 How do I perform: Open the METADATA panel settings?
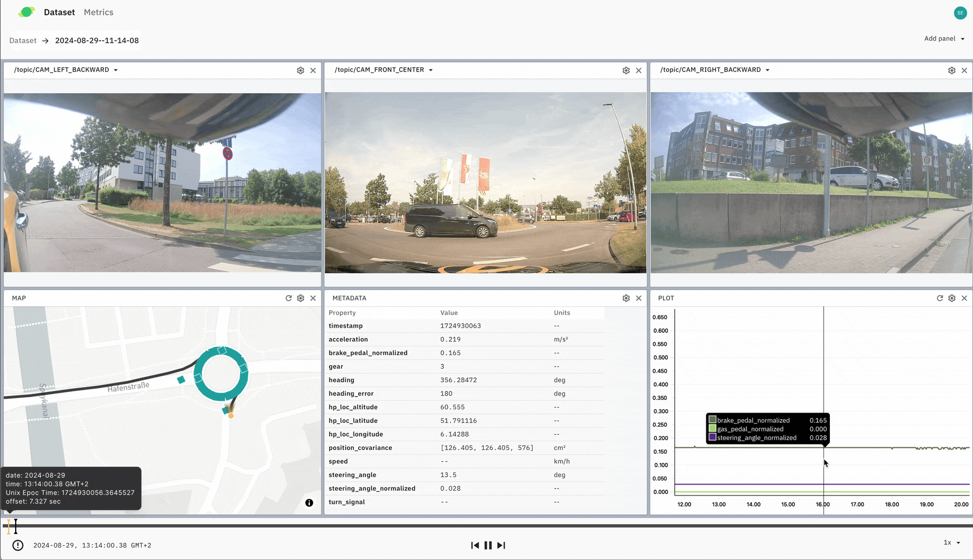[626, 298]
